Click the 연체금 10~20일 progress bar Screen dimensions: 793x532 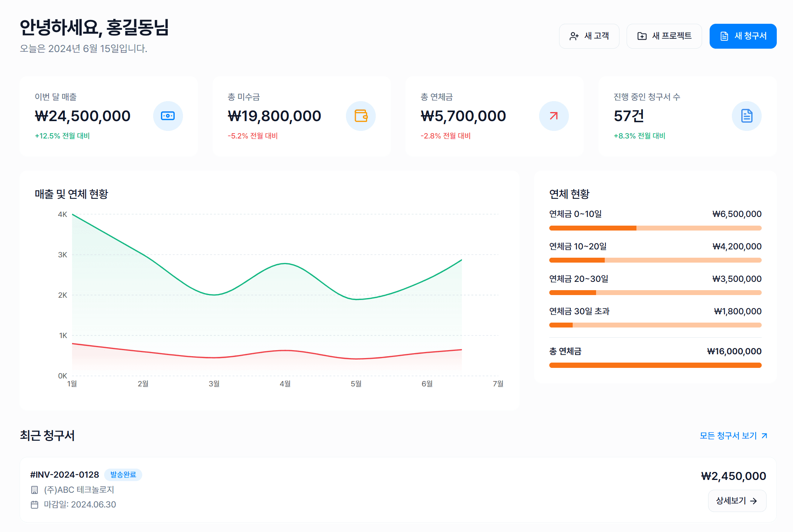pos(655,260)
